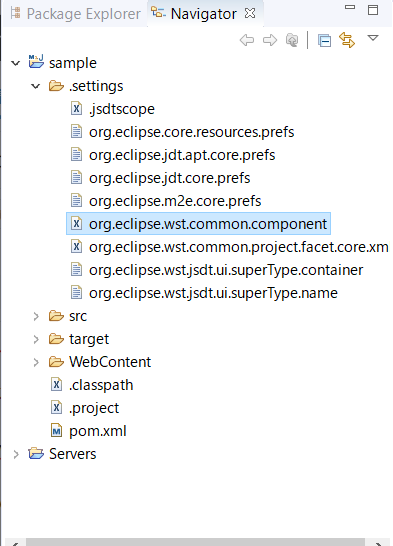Select org.eclipse.wst.common.component file
Viewport: 393px width, 546px height.
click(x=198, y=224)
